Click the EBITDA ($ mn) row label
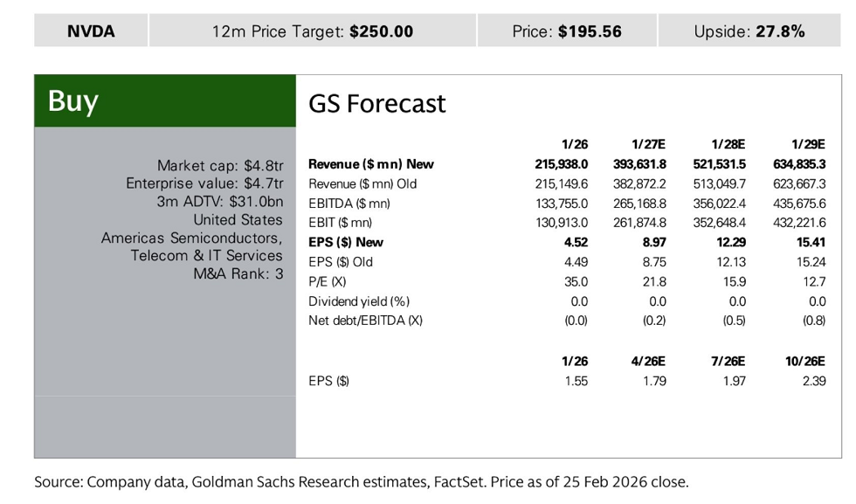856x504 pixels. coord(349,204)
